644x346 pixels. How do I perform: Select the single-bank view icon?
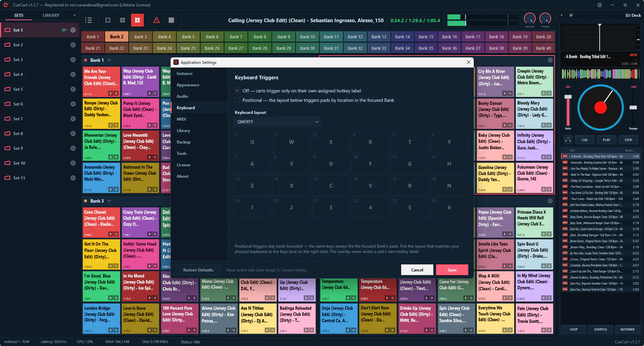[108, 20]
